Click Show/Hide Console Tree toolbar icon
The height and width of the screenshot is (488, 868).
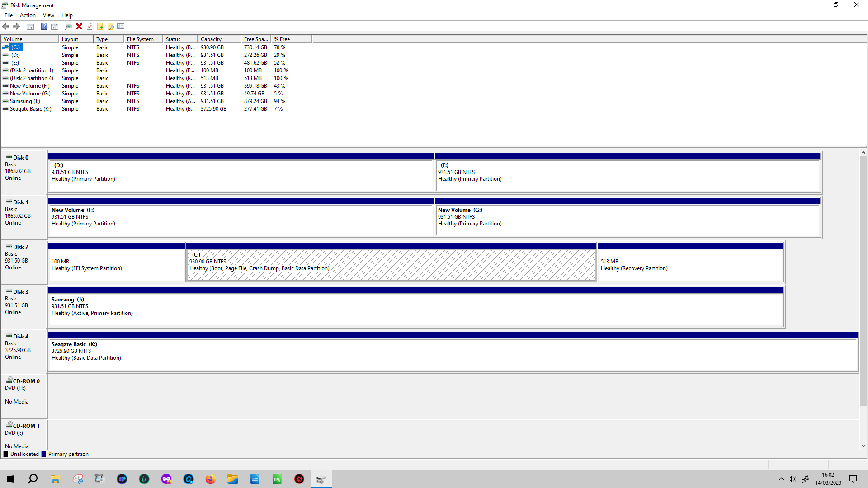(x=30, y=26)
